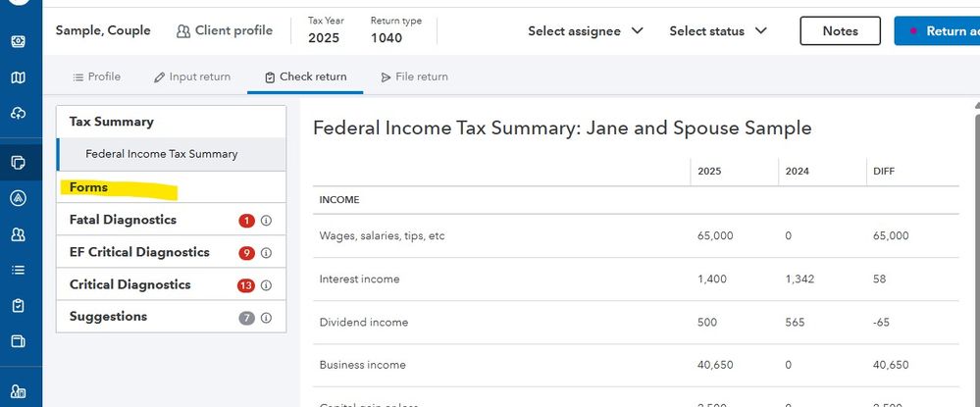Select the tax returns copy icon
The image size is (980, 407).
(x=19, y=162)
